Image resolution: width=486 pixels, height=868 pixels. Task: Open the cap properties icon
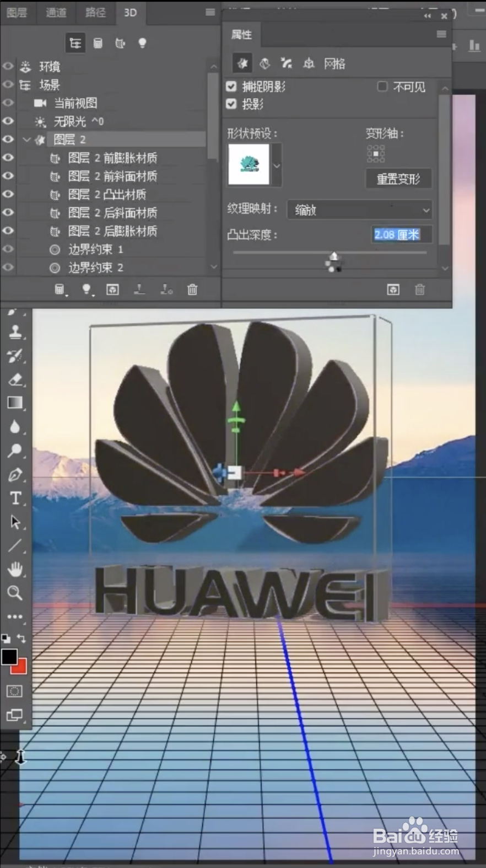click(x=287, y=63)
